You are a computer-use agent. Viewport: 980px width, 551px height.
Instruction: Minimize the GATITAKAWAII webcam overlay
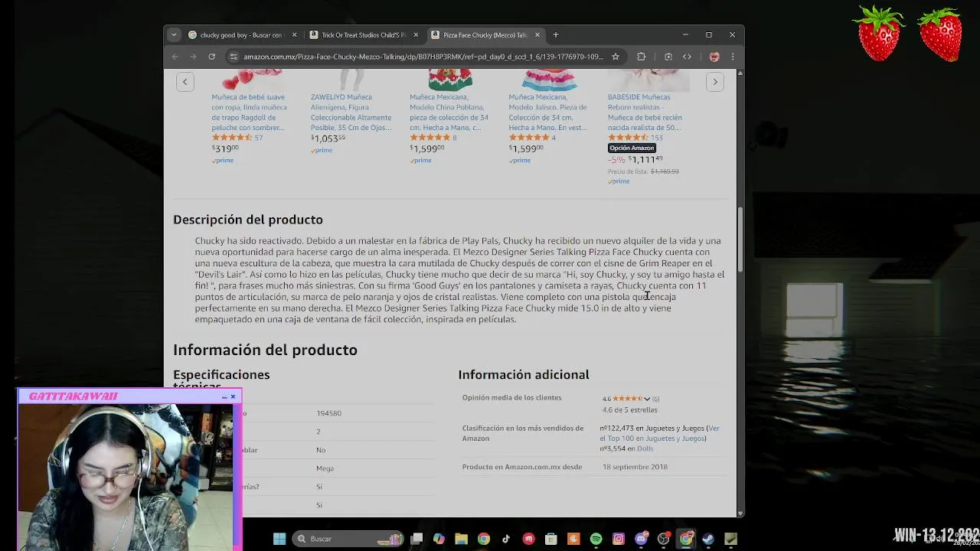pyautogui.click(x=224, y=396)
